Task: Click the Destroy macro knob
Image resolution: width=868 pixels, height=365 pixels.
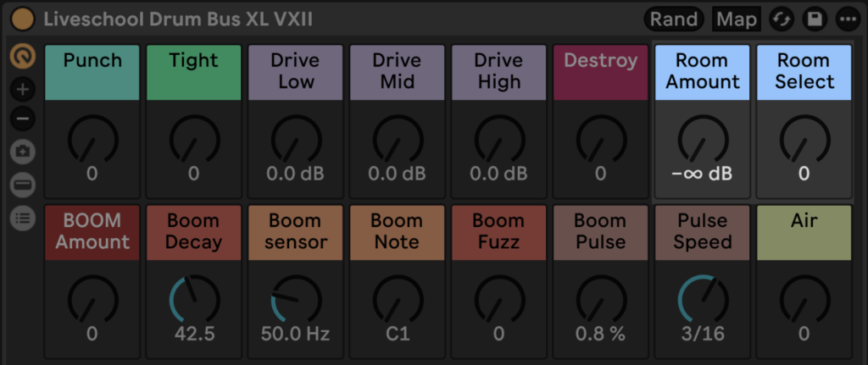Action: (x=601, y=140)
